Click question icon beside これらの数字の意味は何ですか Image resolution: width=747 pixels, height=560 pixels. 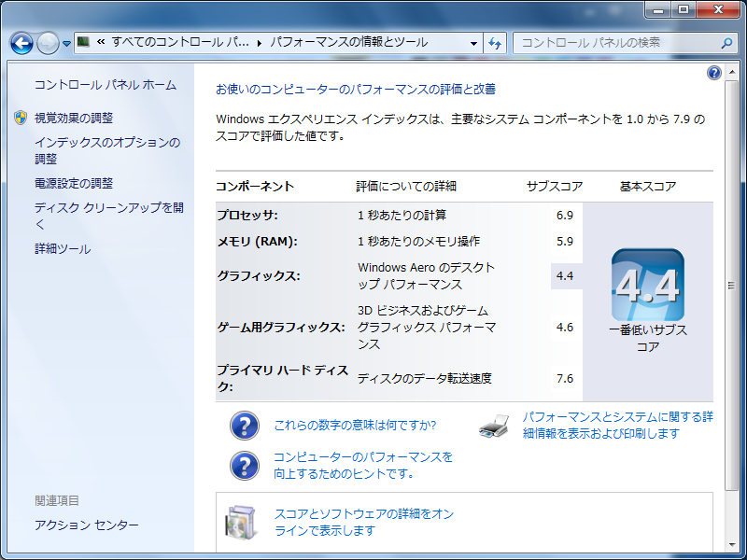click(x=245, y=426)
